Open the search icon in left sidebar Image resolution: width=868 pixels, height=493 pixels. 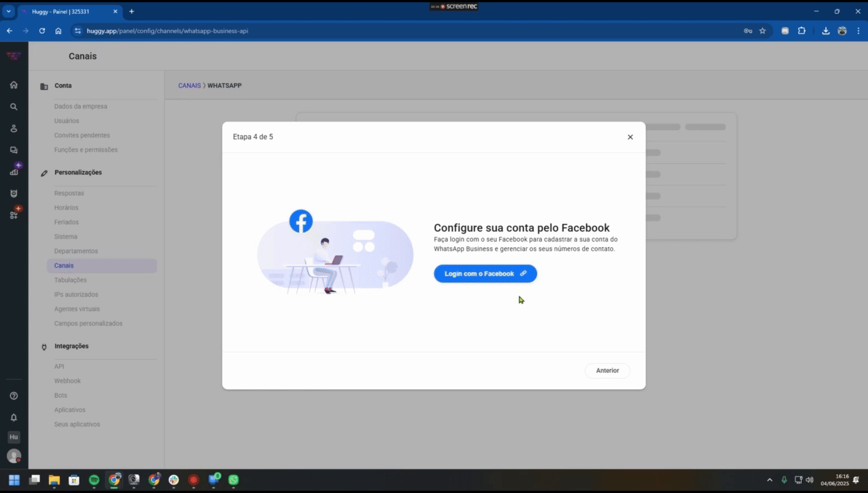point(14,107)
